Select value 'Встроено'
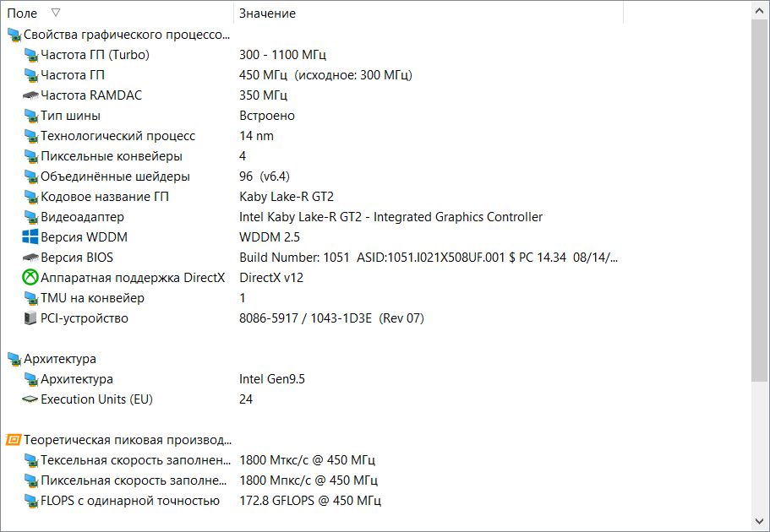Image resolution: width=770 pixels, height=532 pixels. pyautogui.click(x=267, y=116)
